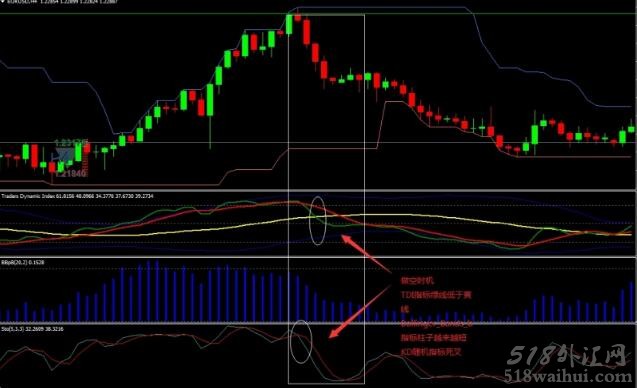The height and width of the screenshot is (388, 637).
Task: Click the red 1.21946 price label
Action: 70,173
